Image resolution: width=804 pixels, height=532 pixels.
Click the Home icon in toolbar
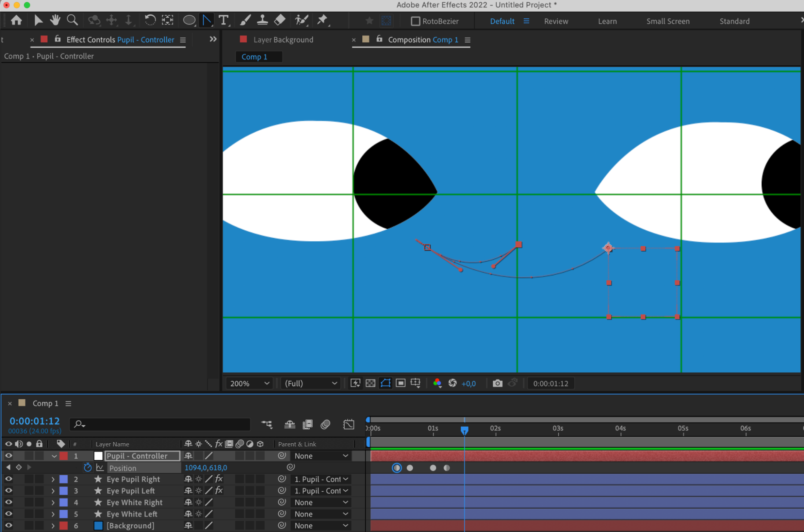16,20
